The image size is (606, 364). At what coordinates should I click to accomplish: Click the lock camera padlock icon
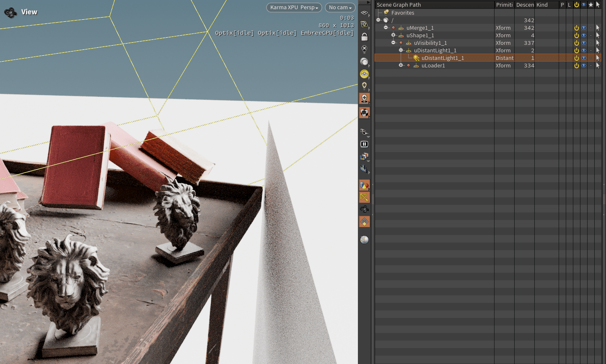[x=364, y=37]
